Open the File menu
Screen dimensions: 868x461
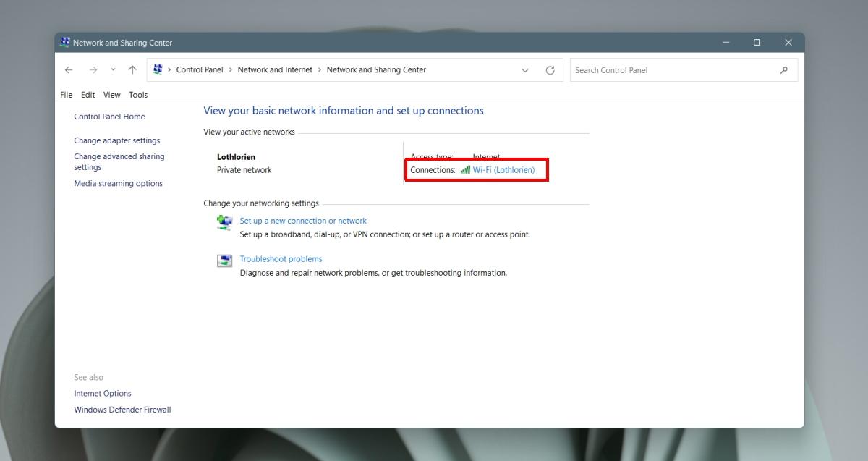pyautogui.click(x=67, y=95)
